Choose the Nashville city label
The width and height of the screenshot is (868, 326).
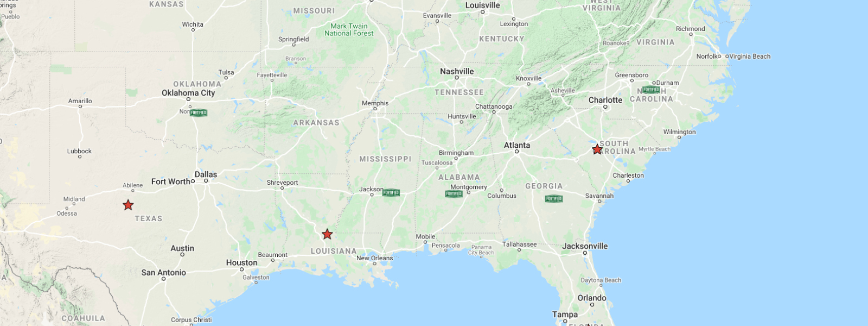point(457,71)
